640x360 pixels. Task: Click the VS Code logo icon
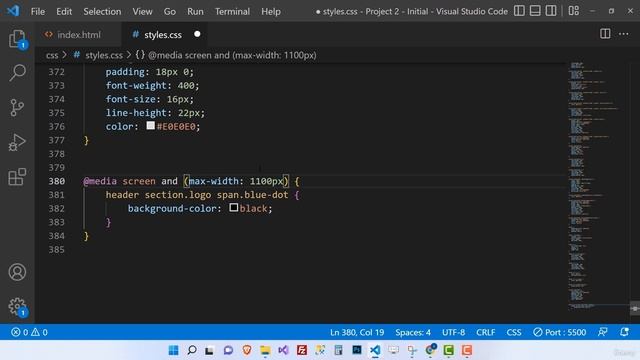tap(13, 11)
